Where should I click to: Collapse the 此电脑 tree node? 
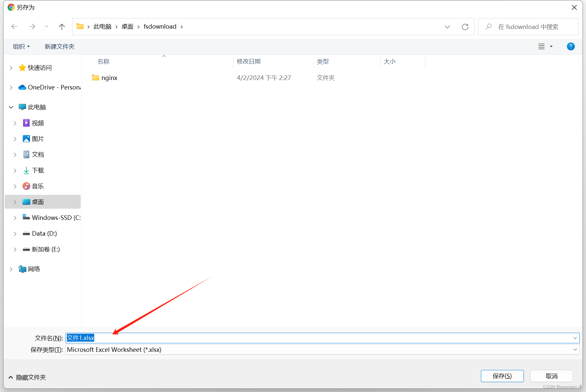click(x=11, y=107)
